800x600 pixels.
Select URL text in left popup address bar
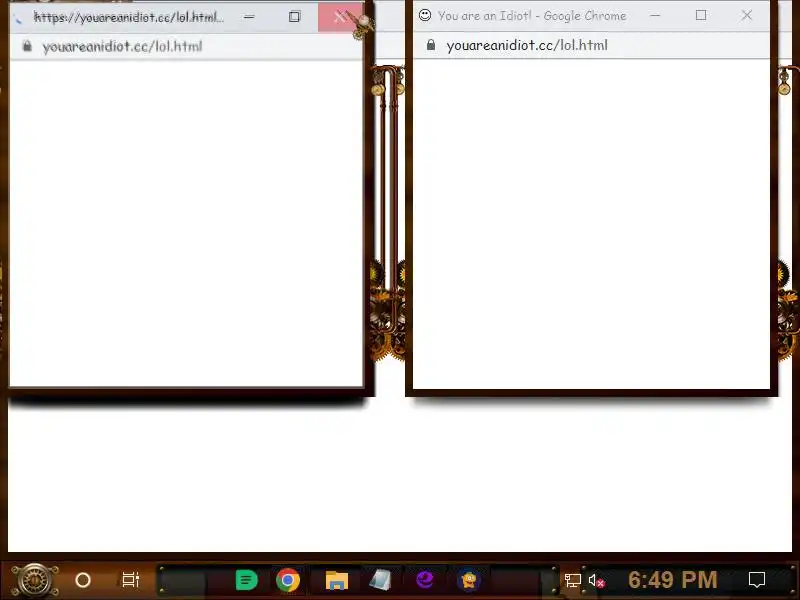click(122, 46)
